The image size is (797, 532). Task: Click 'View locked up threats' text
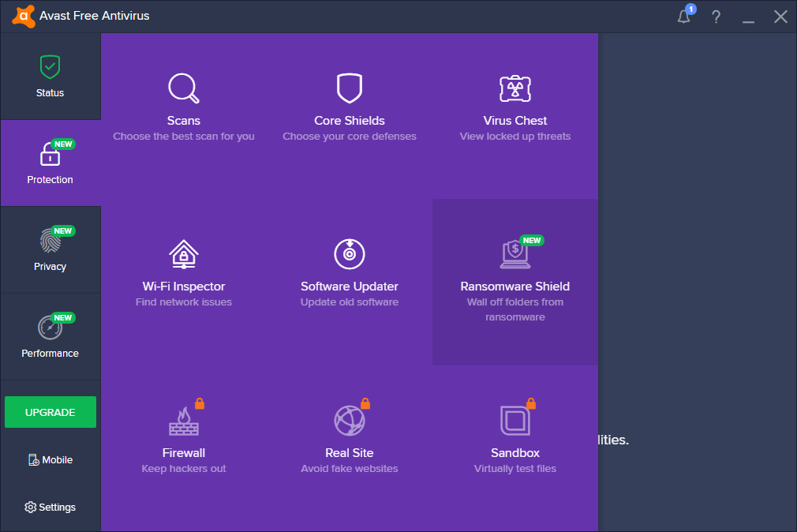tap(515, 137)
